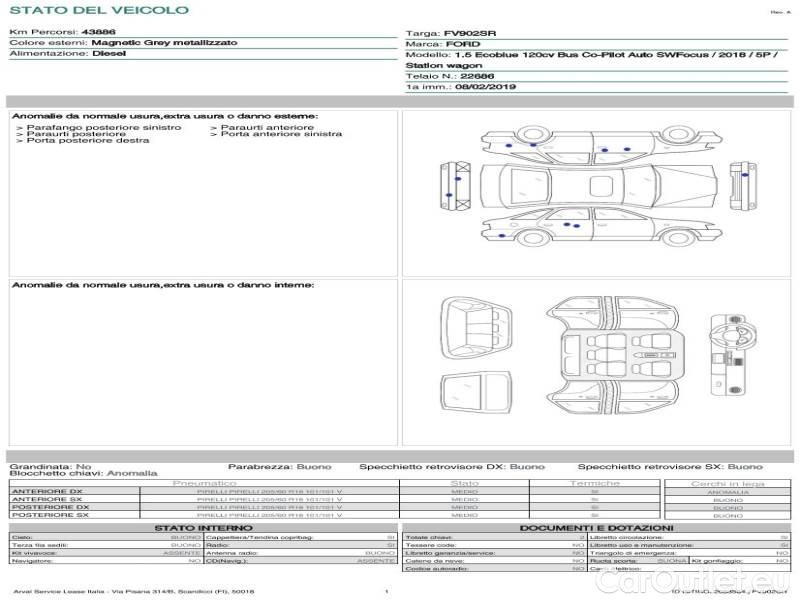The width and height of the screenshot is (800, 600).
Task: Click the top side-view car diagram
Action: pyautogui.click(x=579, y=142)
